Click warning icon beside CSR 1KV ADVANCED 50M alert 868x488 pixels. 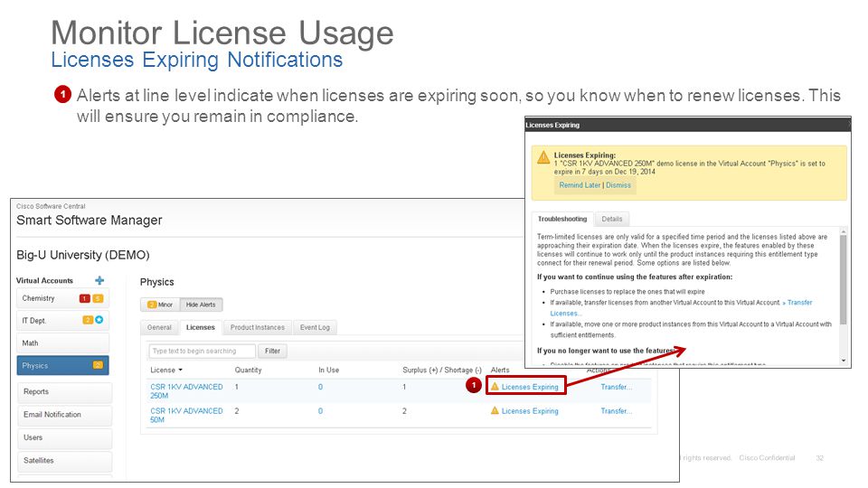coord(495,410)
